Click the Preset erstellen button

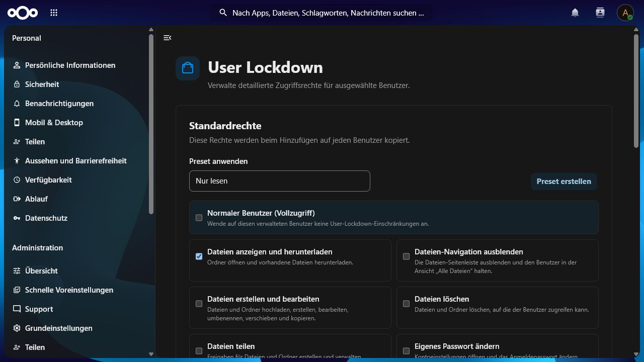pos(563,182)
